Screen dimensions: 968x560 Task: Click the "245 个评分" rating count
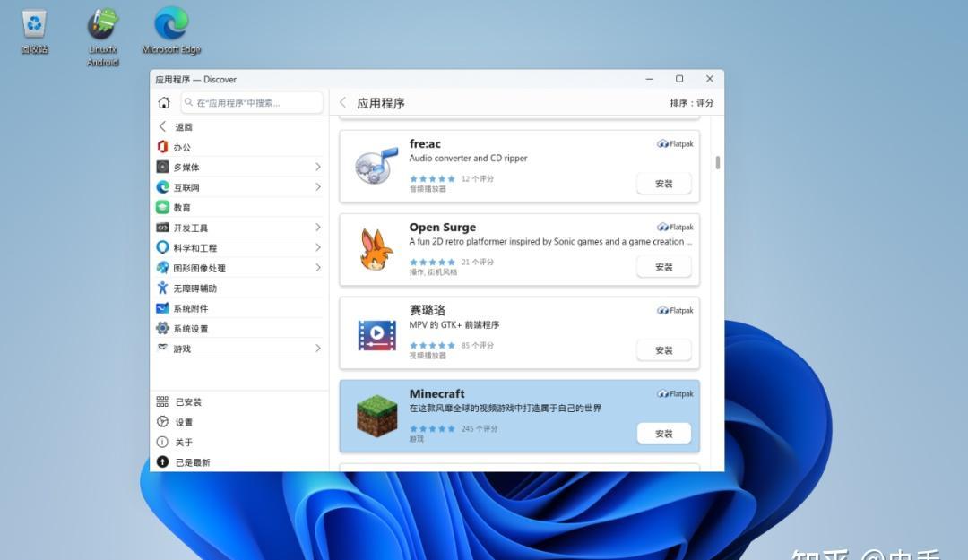point(480,429)
